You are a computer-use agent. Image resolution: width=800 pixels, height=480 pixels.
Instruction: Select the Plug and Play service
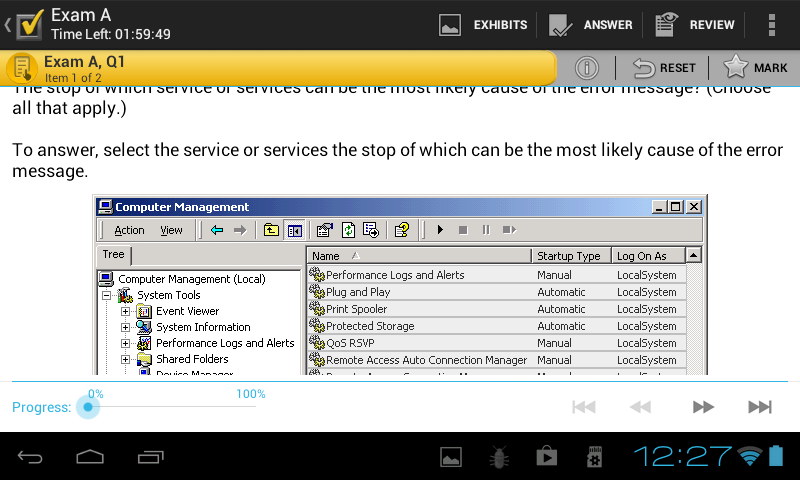coord(358,292)
